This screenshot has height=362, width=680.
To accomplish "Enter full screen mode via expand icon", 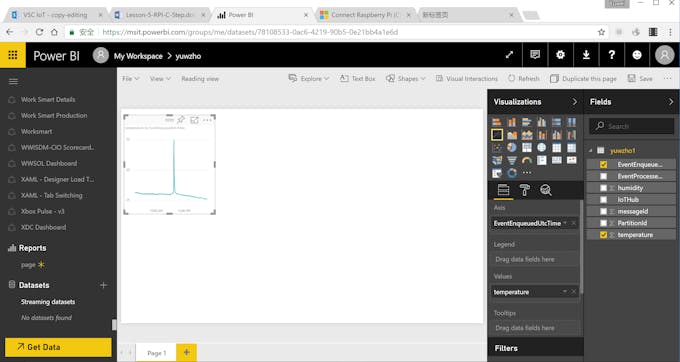I will [509, 55].
